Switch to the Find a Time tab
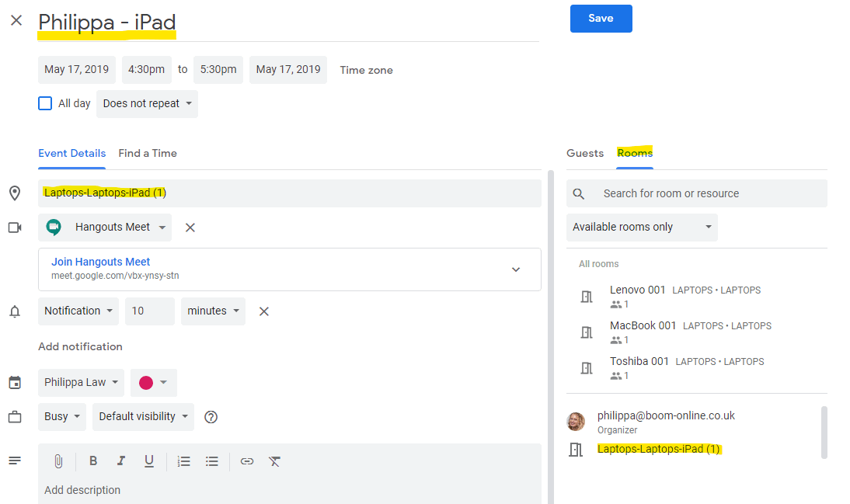 (x=147, y=153)
